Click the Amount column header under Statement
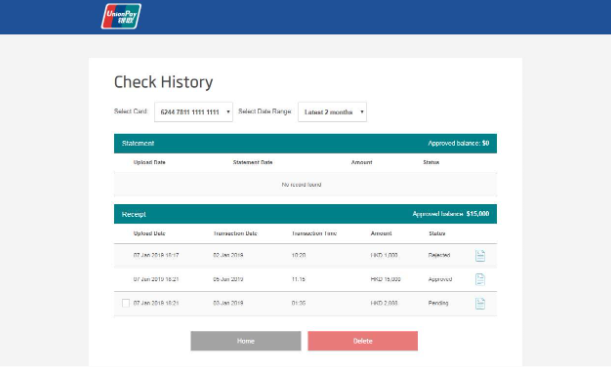 click(362, 162)
